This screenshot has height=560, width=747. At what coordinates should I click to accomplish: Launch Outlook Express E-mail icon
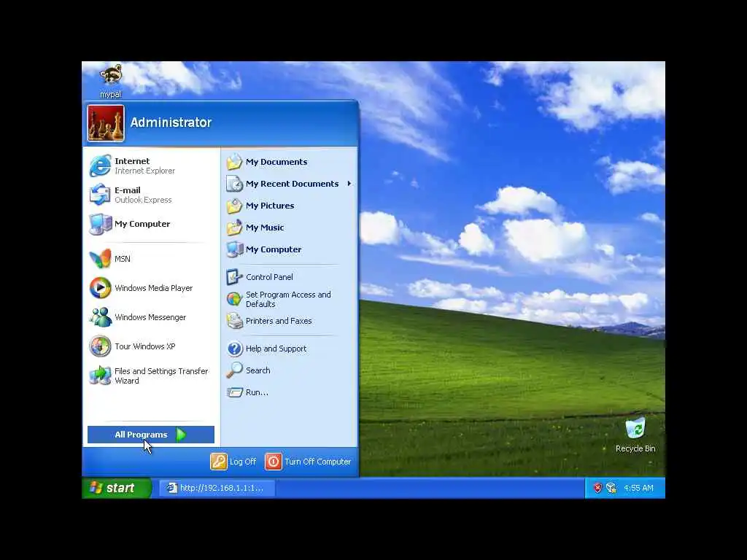tap(100, 195)
